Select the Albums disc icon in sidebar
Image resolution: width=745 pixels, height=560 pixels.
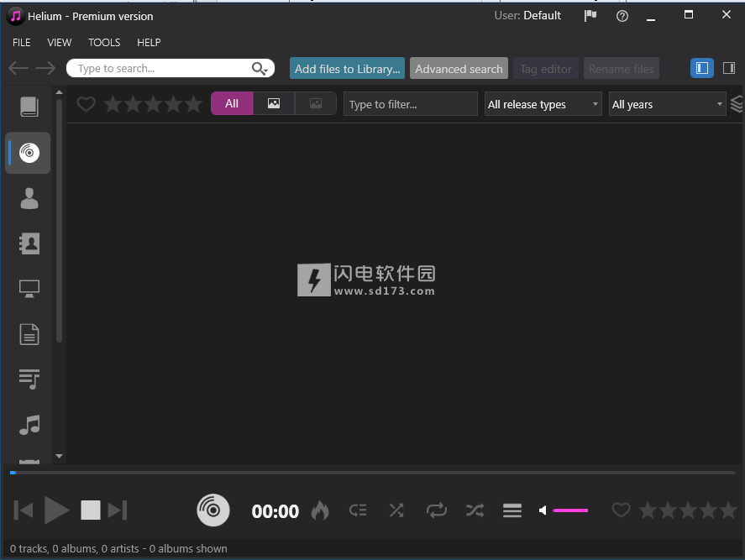[x=29, y=153]
